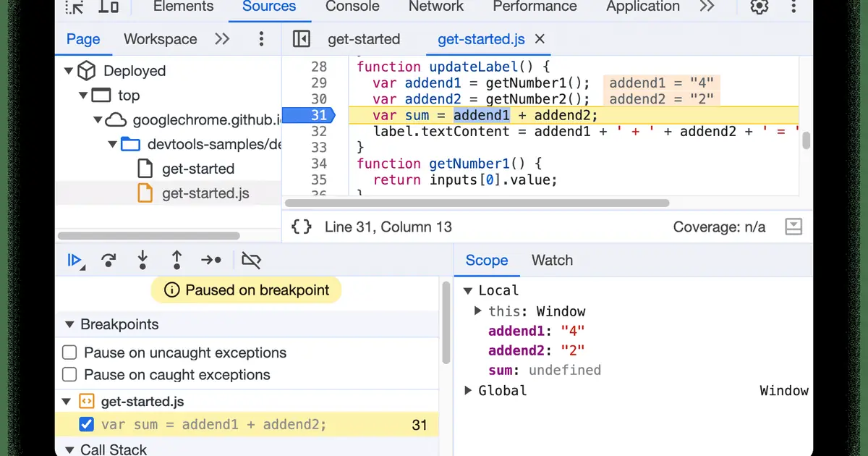Switch to the get-started editor tab
Image resolution: width=868 pixels, height=456 pixels.
[364, 39]
